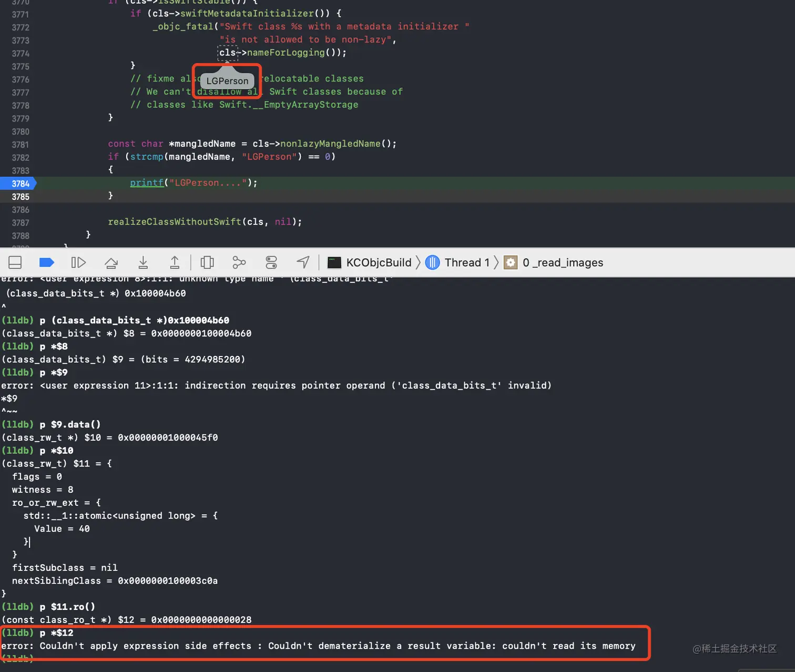Click the underlined printf call

coord(147,182)
